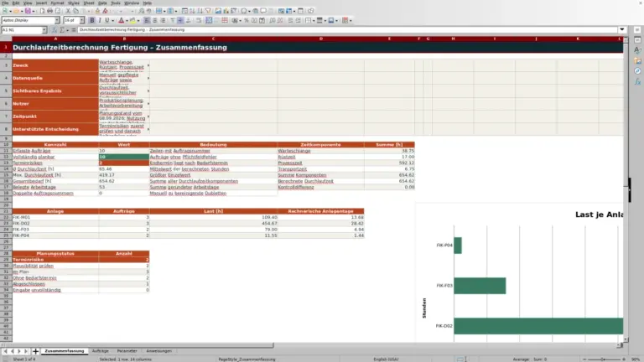Insert a chart via toolbar icon
The width and height of the screenshot is (644, 362).
(226, 11)
